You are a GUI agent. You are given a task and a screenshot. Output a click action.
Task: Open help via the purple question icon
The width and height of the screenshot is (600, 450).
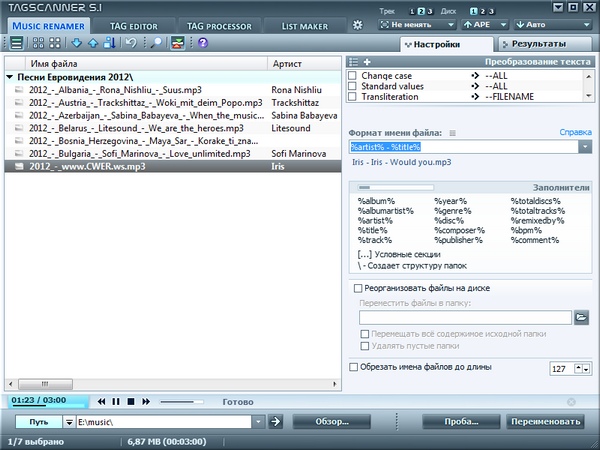pyautogui.click(x=203, y=44)
